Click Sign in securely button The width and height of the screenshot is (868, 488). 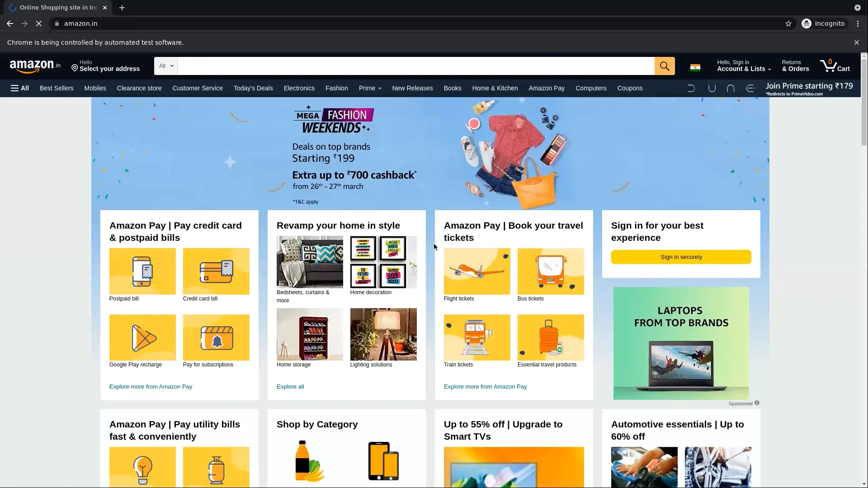point(681,257)
